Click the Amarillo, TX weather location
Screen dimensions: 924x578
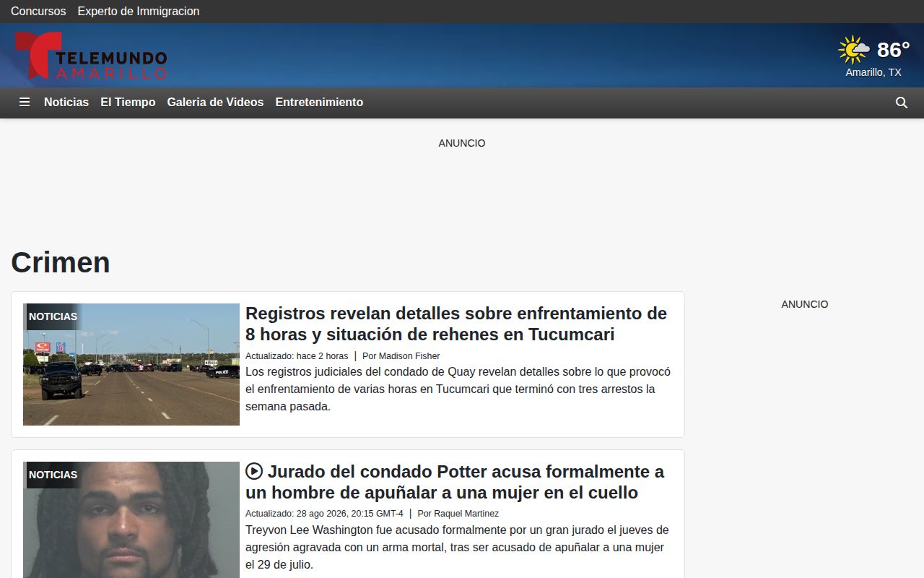(873, 72)
